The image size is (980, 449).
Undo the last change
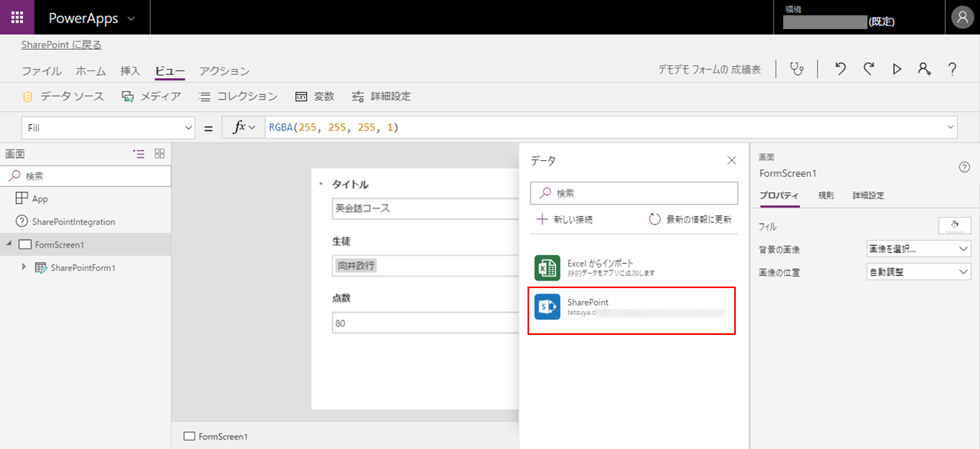pyautogui.click(x=841, y=70)
